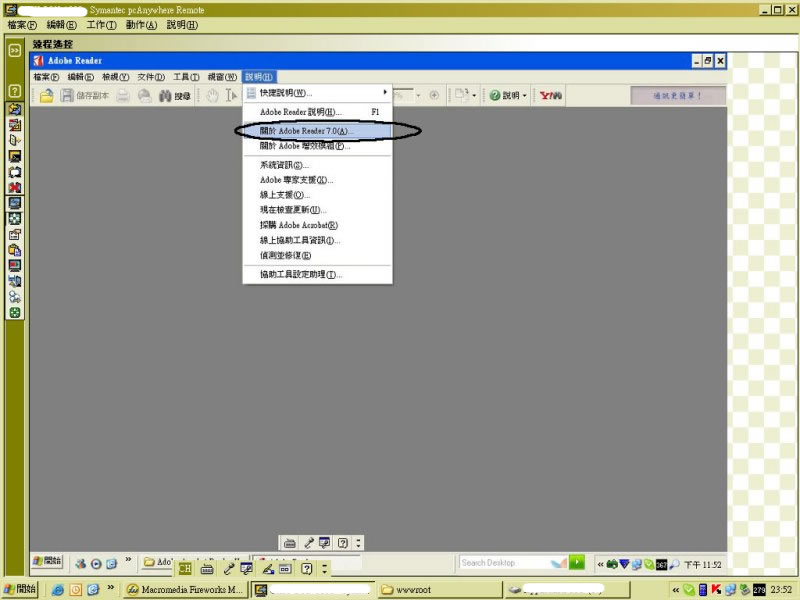Open lower language bar options arrow
The image size is (800, 600).
[x=324, y=568]
